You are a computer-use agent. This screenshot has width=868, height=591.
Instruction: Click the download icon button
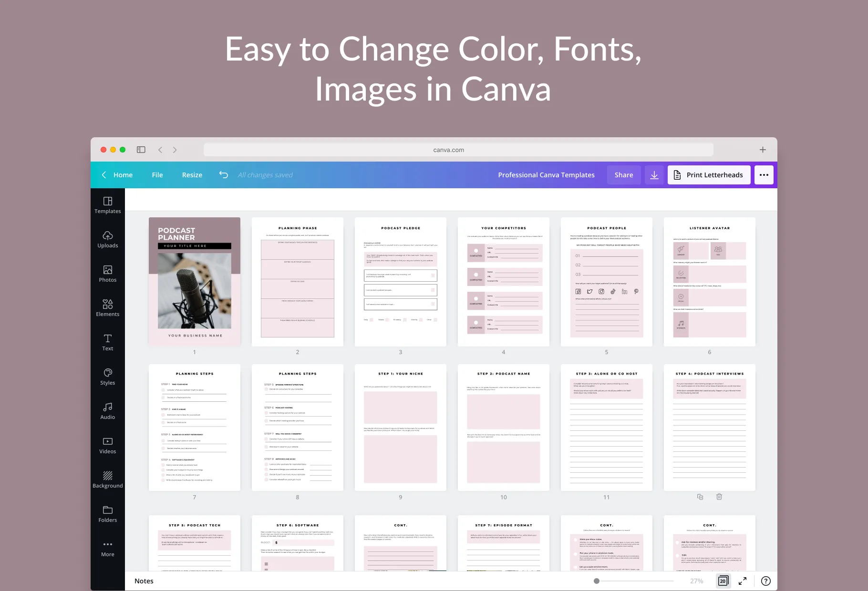click(654, 175)
